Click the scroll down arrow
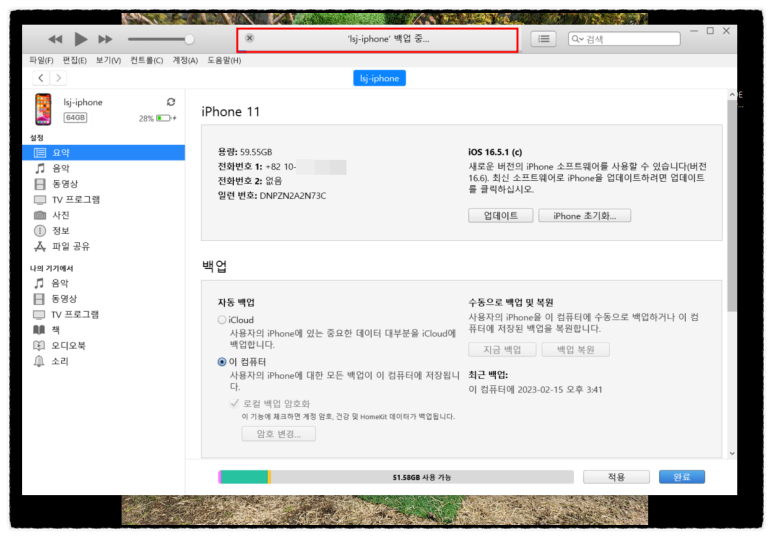 coord(732,453)
